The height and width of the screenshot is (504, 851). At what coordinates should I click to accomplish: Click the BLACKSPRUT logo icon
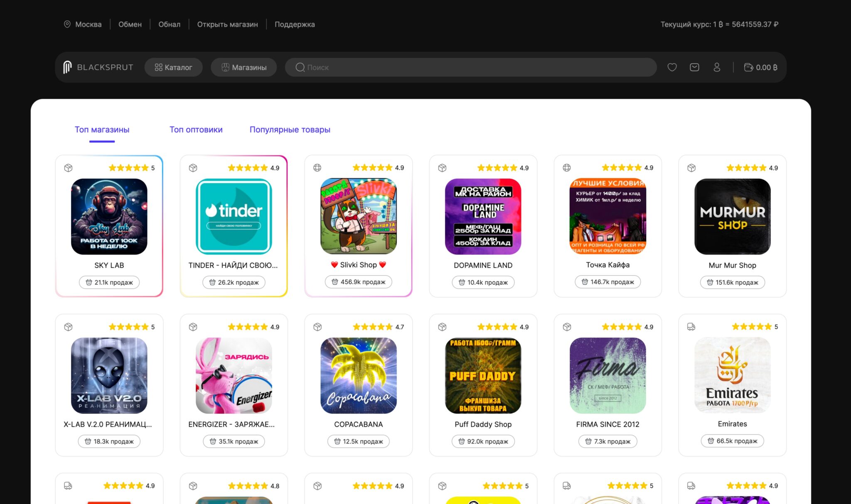tap(67, 67)
